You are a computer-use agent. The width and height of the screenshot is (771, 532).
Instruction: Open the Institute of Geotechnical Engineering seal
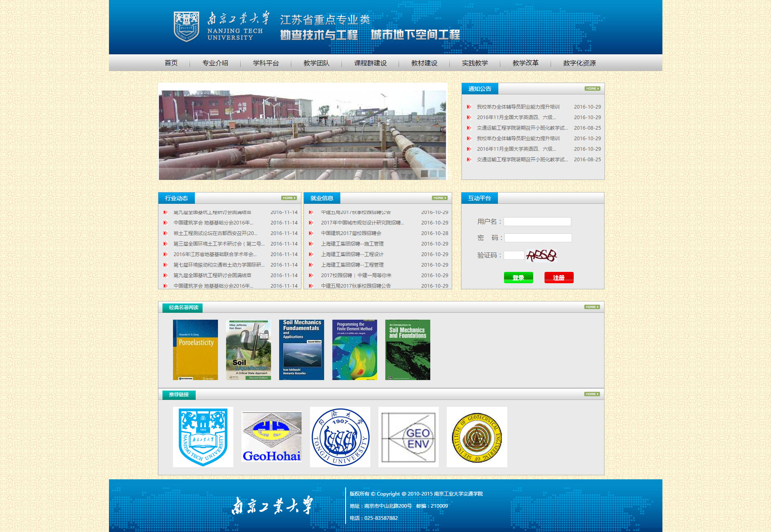pyautogui.click(x=477, y=437)
